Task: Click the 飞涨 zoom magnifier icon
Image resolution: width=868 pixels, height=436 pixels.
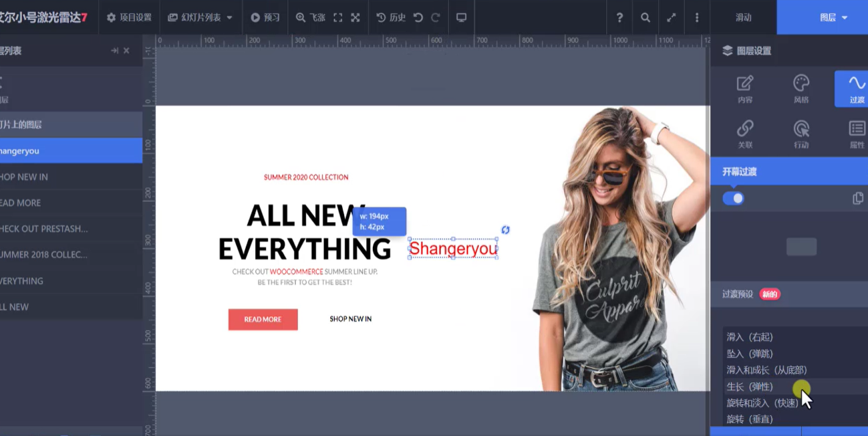Action: coord(301,17)
